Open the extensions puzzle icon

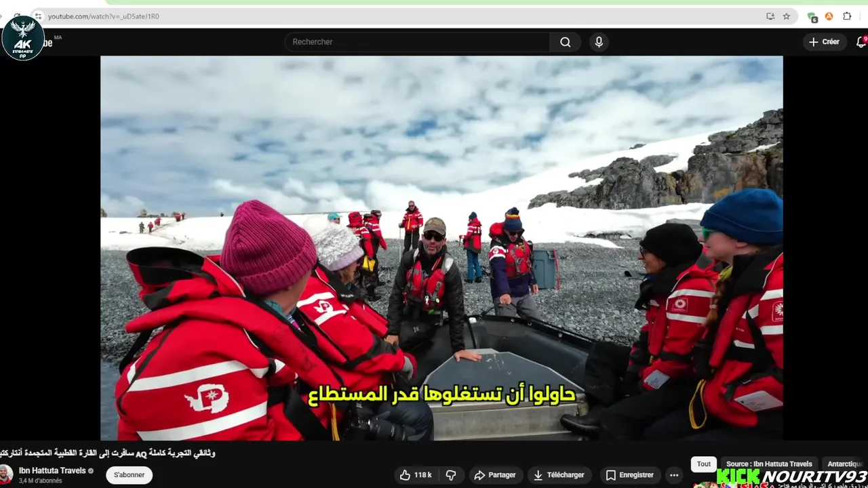(x=847, y=16)
